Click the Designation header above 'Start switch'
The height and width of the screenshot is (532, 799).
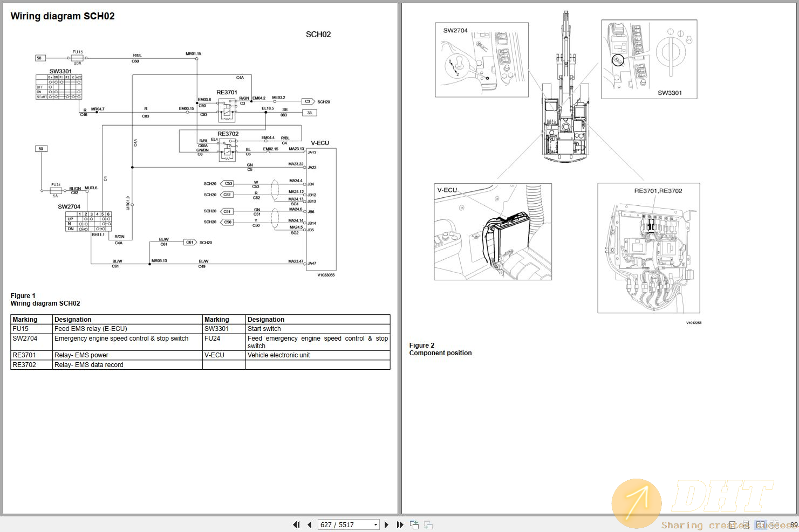coord(318,320)
